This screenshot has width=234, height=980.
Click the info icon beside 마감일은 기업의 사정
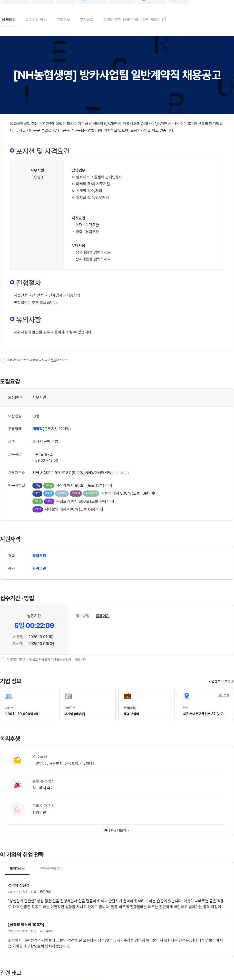(3, 660)
